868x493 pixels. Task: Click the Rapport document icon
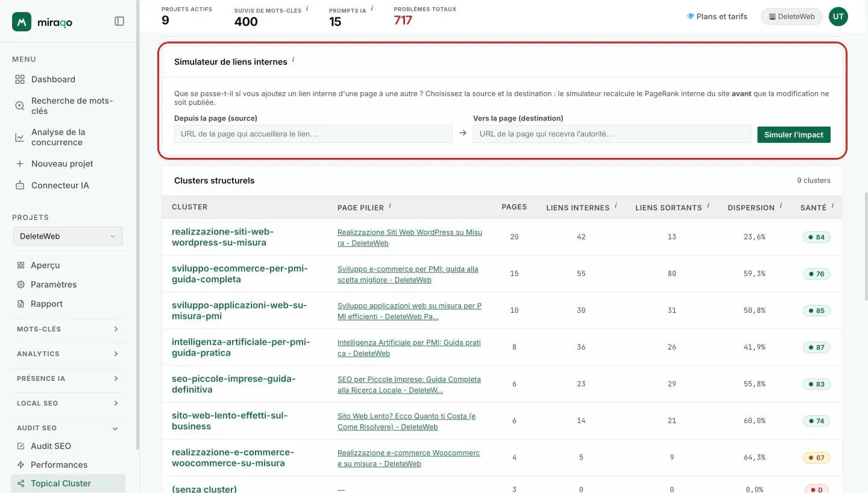tap(20, 304)
